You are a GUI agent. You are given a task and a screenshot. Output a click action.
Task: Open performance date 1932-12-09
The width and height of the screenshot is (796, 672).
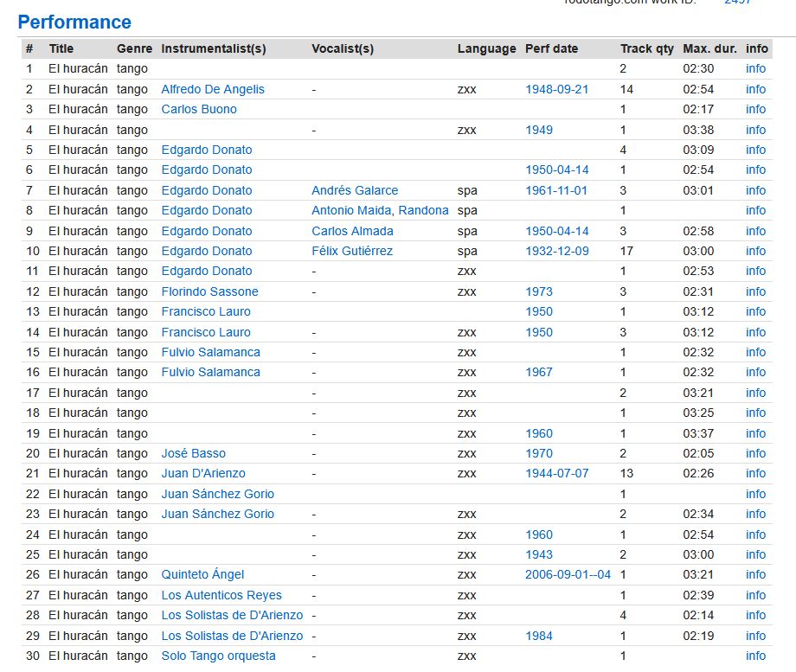point(557,251)
